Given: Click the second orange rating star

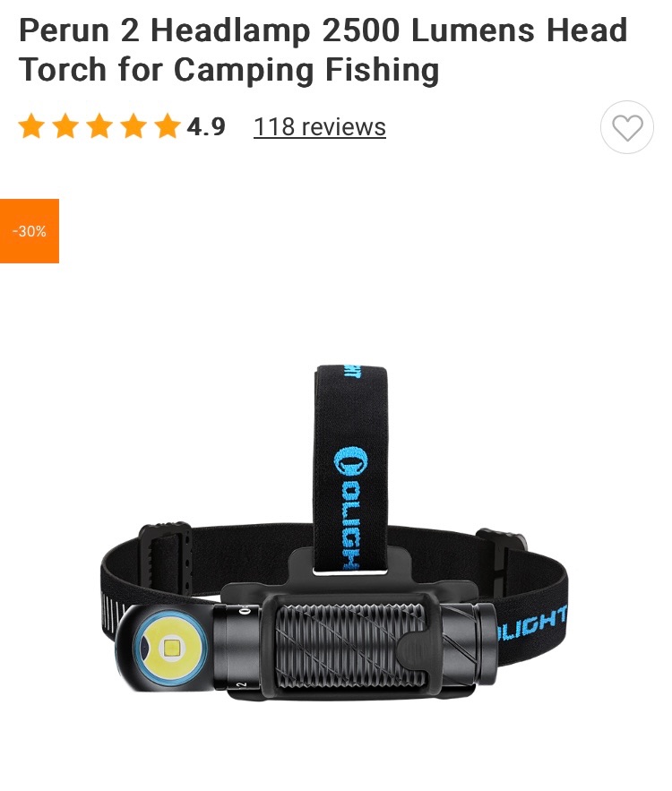Looking at the screenshot, I should 65,126.
